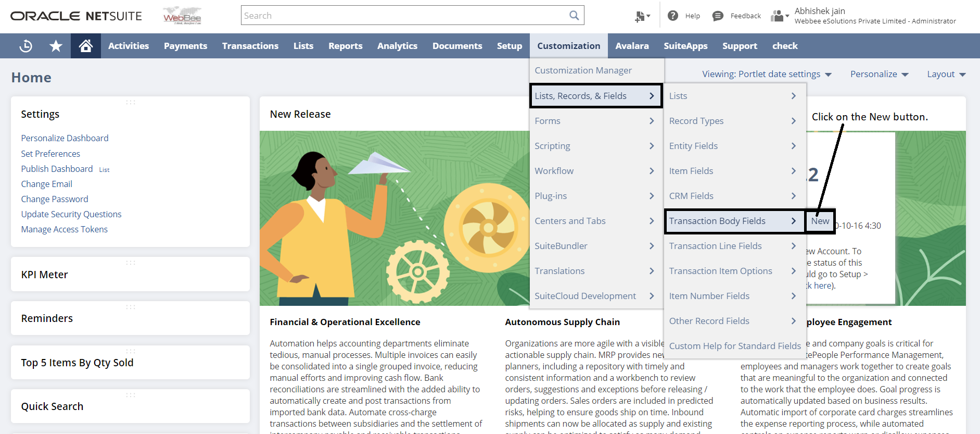
Task: Open the SuiteApps menu
Action: [685, 46]
